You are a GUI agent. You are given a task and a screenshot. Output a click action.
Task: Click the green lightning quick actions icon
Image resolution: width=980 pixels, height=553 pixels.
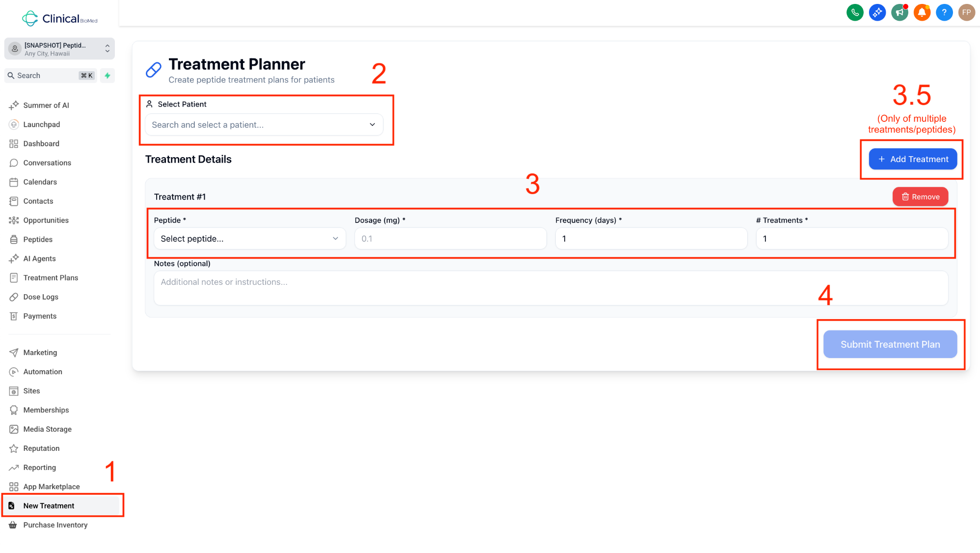tap(108, 76)
